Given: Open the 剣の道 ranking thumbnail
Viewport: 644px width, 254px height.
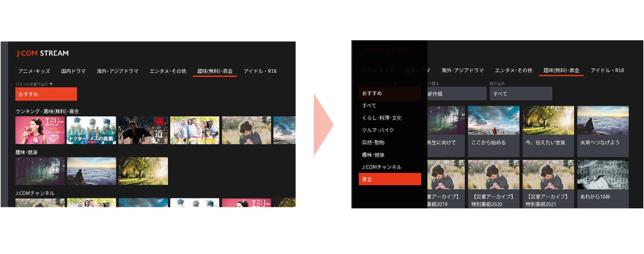Looking at the screenshot, I should (143, 131).
